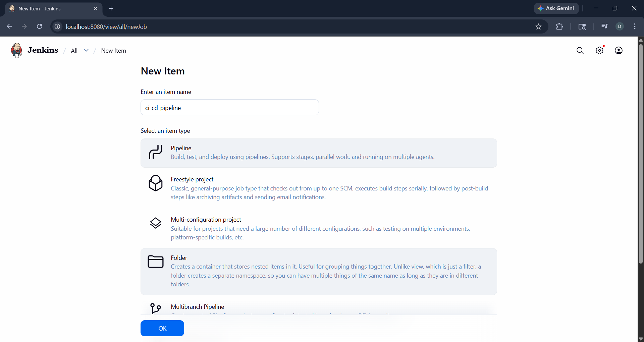Click the Jenkins logo icon
Screen dimensions: 644x342
[16, 50]
